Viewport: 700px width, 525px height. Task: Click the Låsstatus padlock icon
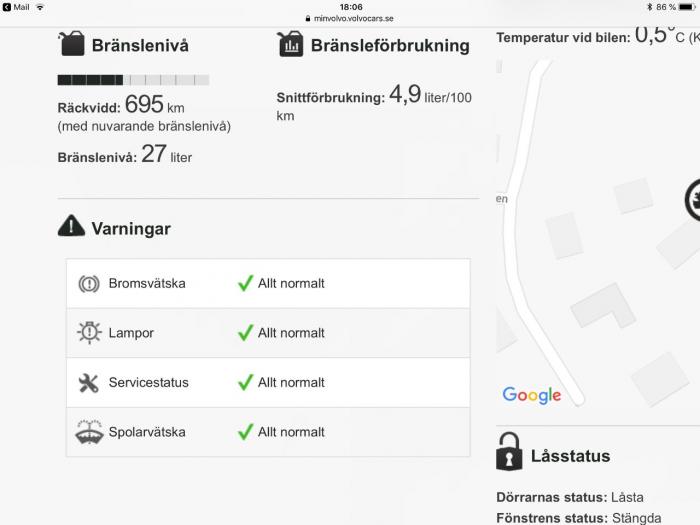509,451
